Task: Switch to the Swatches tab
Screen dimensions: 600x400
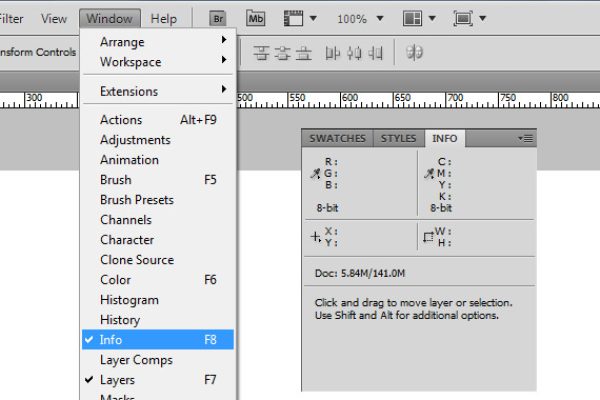Action: (337, 139)
